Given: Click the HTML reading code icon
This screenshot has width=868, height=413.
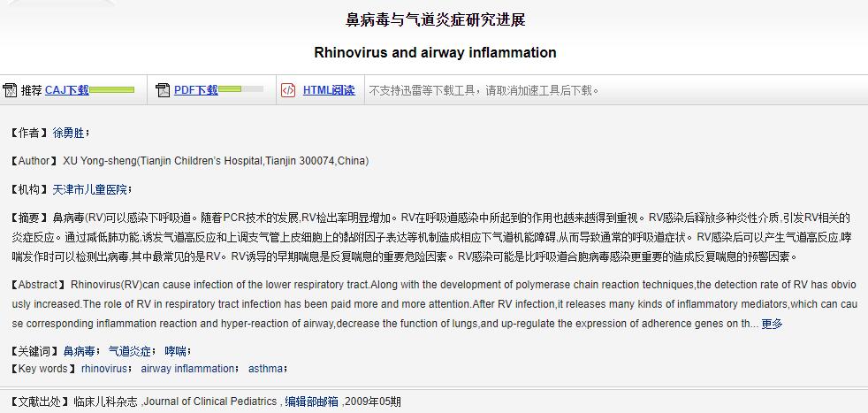Looking at the screenshot, I should (x=288, y=90).
